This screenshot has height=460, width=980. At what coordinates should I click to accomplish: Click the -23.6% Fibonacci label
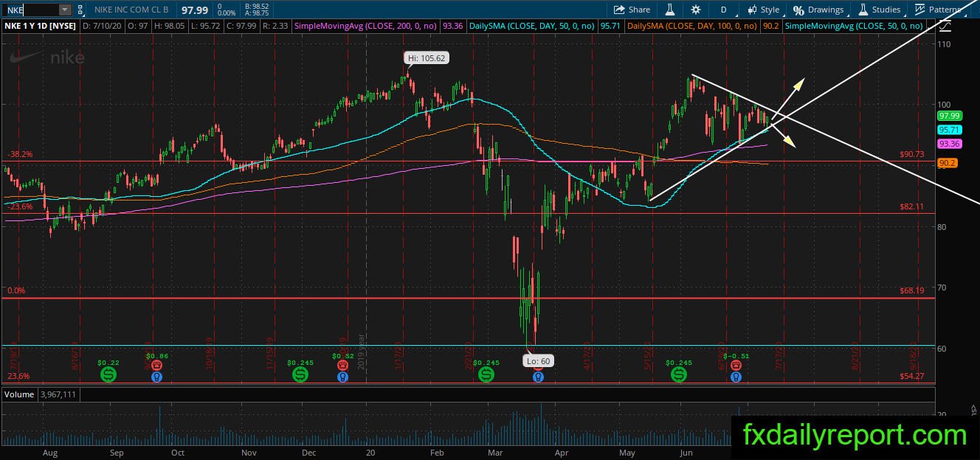[x=19, y=207]
